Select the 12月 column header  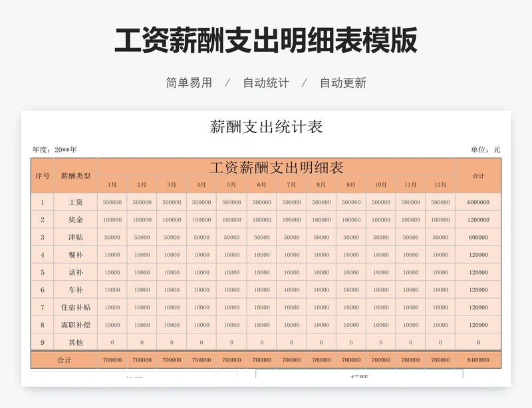440,184
